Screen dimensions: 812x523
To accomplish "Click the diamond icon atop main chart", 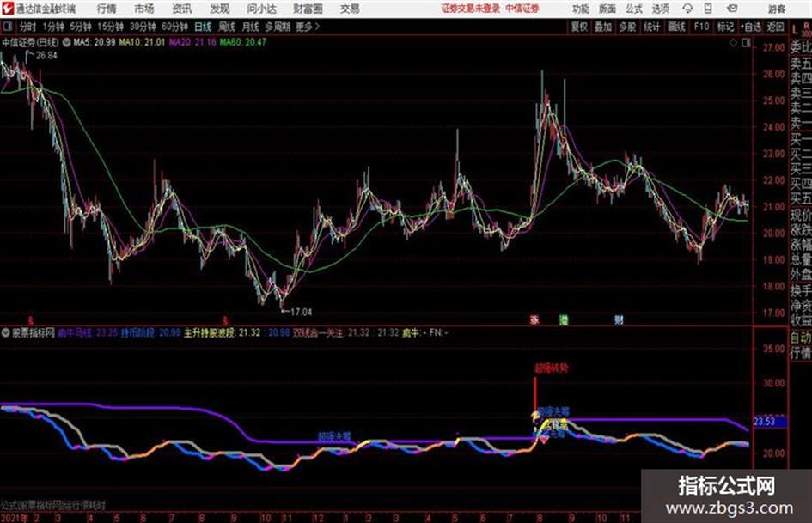I will click(x=733, y=43).
